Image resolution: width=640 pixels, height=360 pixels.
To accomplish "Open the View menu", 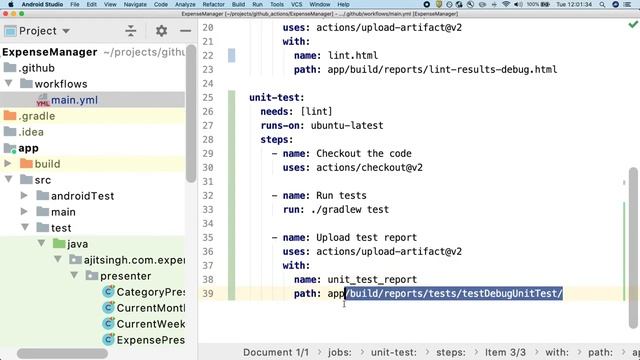I will click(110, 4).
